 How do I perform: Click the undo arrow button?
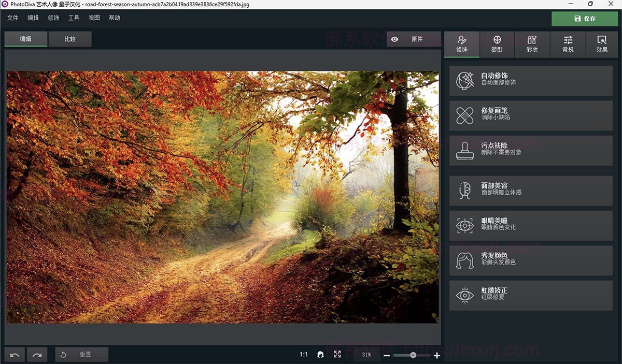pos(15,355)
